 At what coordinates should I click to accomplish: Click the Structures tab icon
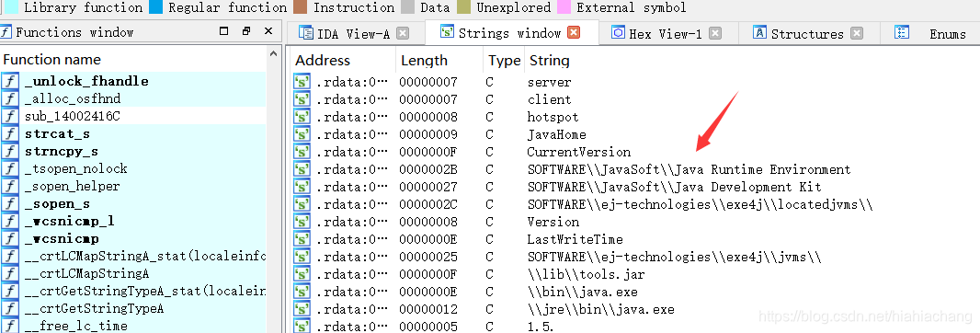coord(759,33)
